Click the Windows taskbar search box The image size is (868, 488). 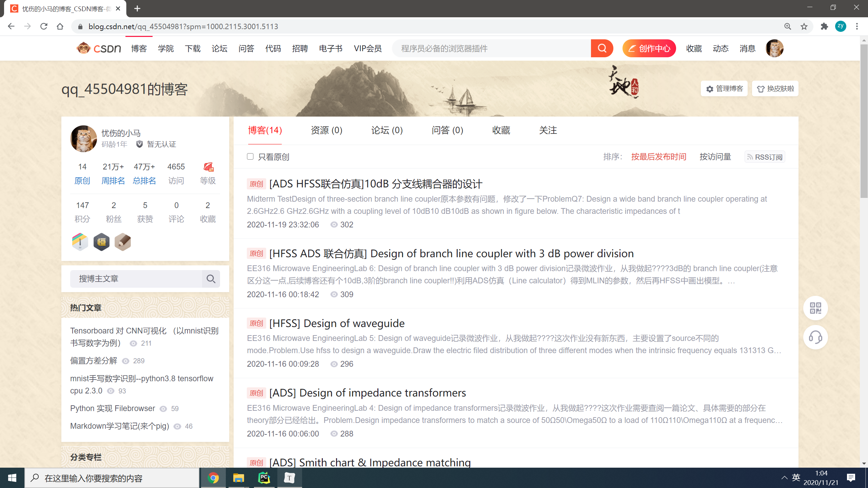click(112, 478)
